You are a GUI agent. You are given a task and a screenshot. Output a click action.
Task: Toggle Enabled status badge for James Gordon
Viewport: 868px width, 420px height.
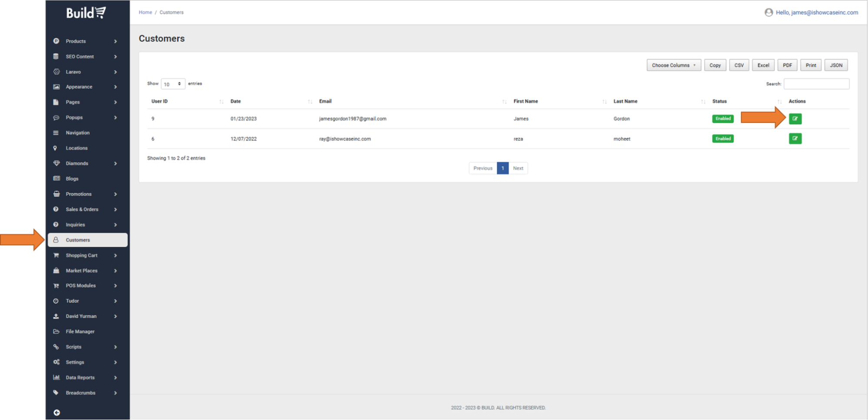tap(723, 118)
